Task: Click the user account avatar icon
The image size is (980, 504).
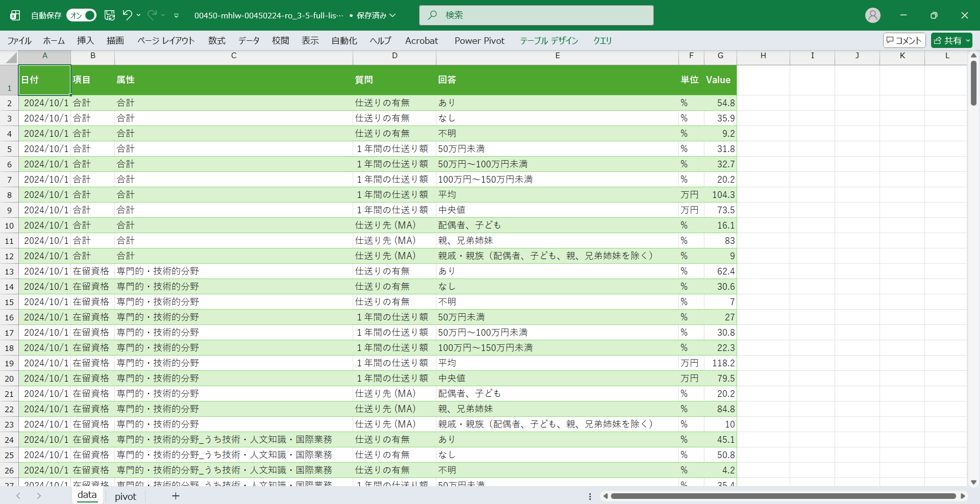Action: click(x=872, y=15)
